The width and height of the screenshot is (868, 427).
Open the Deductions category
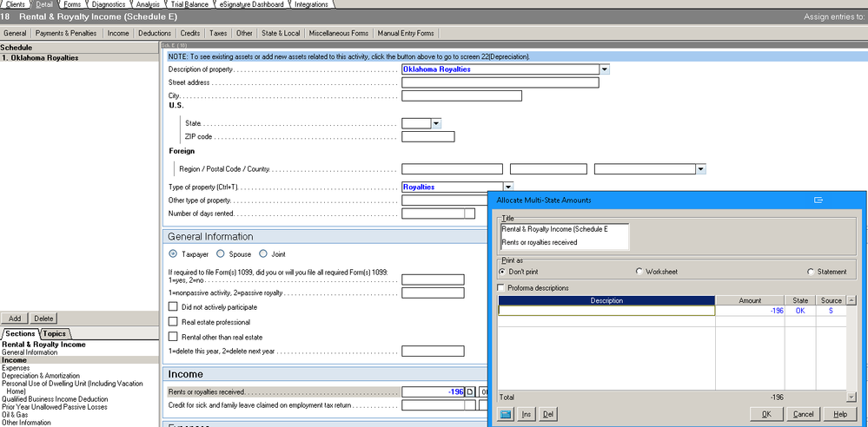[155, 33]
